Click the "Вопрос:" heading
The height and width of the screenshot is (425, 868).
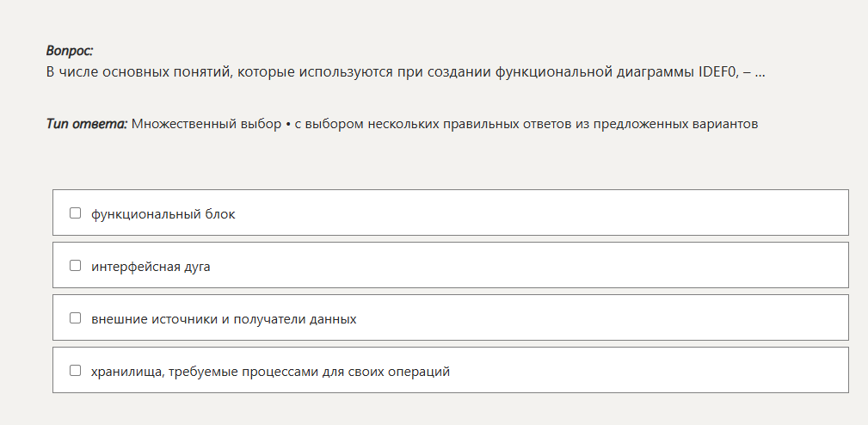[x=70, y=51]
